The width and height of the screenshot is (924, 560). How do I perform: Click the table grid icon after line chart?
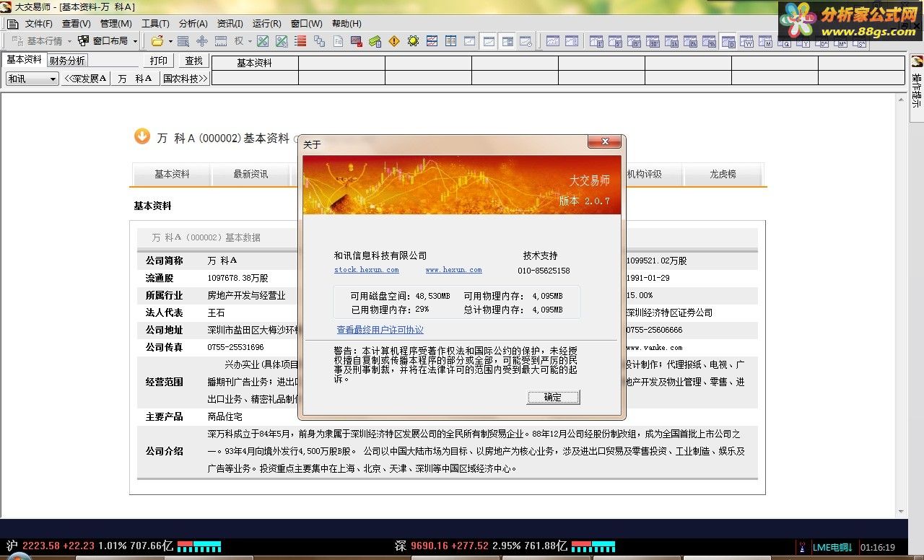point(450,41)
